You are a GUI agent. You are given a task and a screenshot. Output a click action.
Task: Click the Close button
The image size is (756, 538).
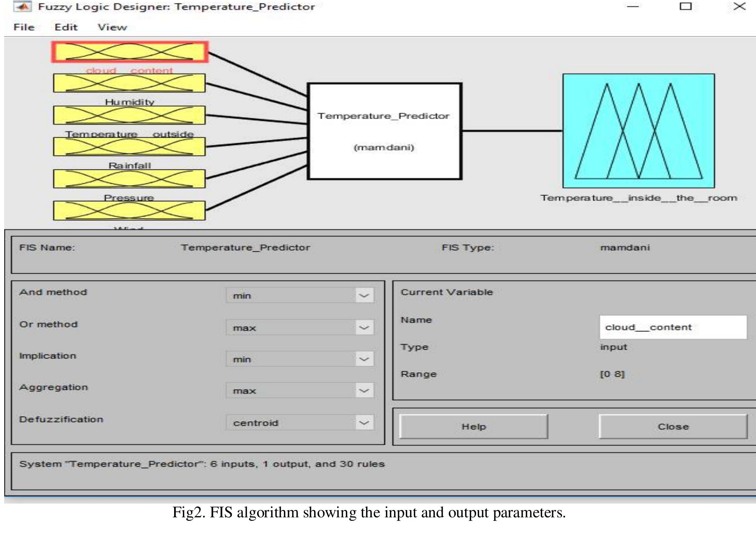(x=673, y=426)
